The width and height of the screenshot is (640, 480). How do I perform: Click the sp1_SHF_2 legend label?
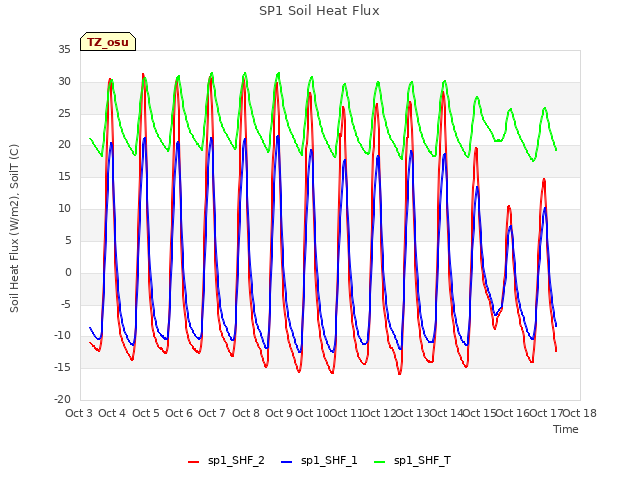coord(236,461)
